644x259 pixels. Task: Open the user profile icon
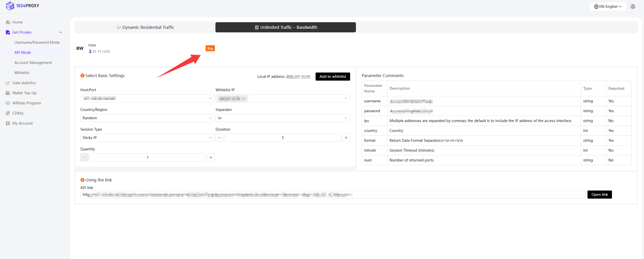633,7
